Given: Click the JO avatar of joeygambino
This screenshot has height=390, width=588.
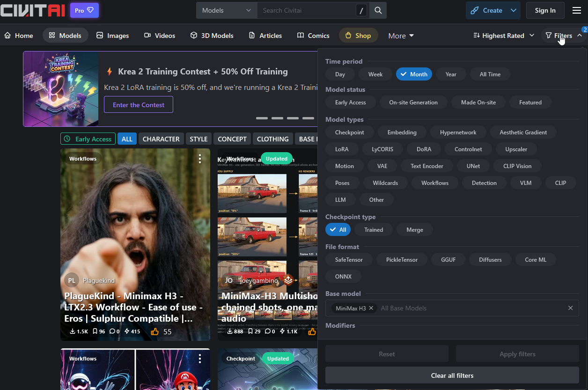Looking at the screenshot, I should pos(228,280).
